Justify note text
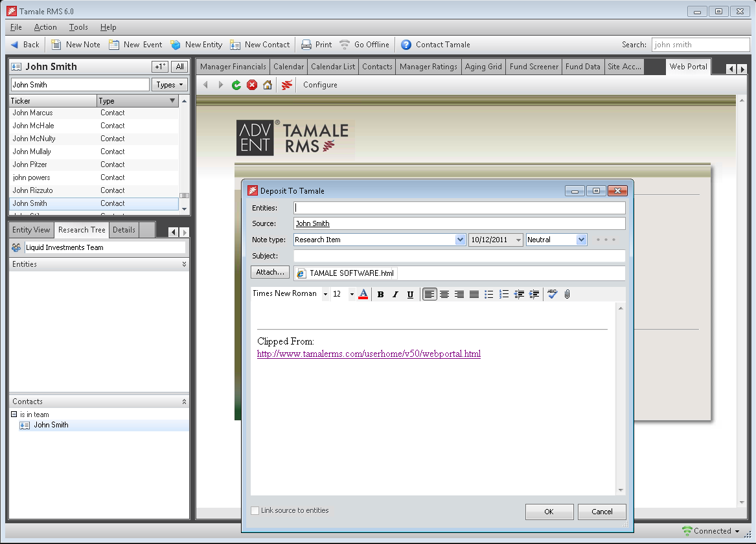This screenshot has width=756, height=544. tap(474, 295)
